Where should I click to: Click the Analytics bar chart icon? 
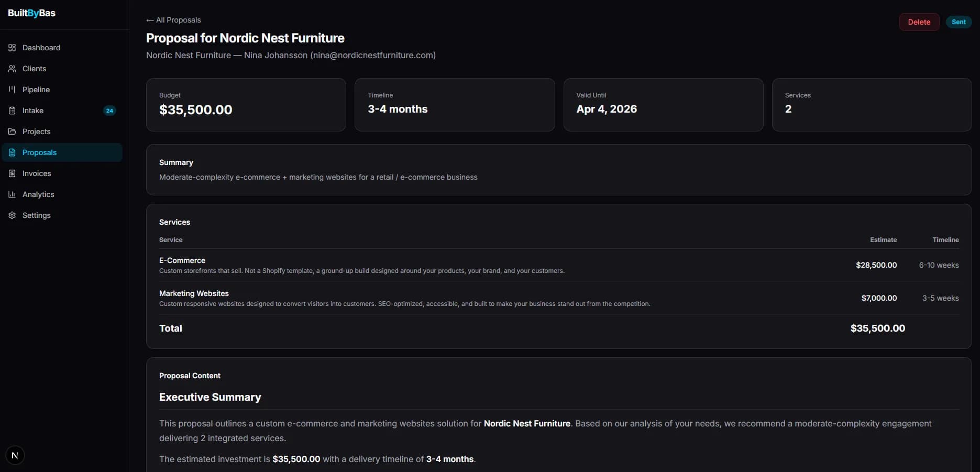coord(12,194)
